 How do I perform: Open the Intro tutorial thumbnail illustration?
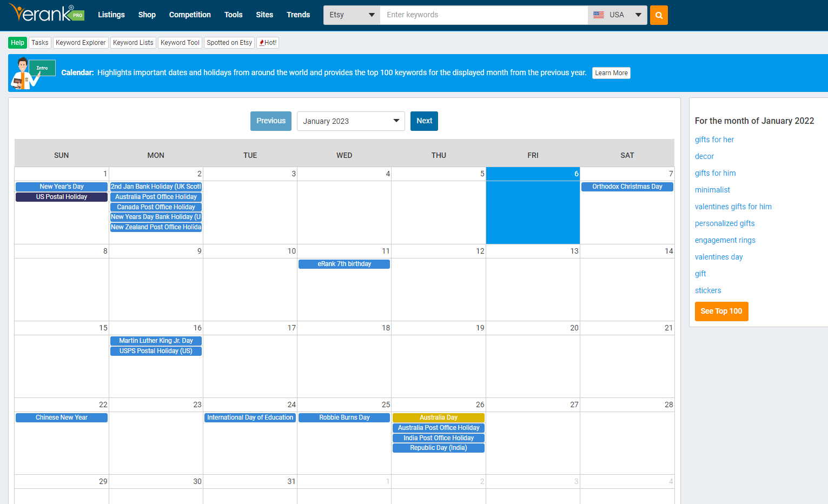click(32, 73)
